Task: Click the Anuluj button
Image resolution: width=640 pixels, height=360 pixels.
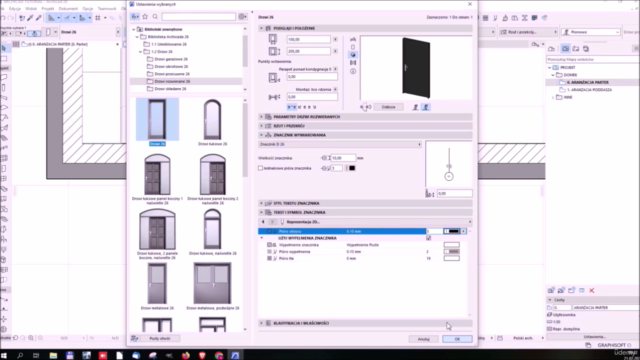Action: [424, 339]
